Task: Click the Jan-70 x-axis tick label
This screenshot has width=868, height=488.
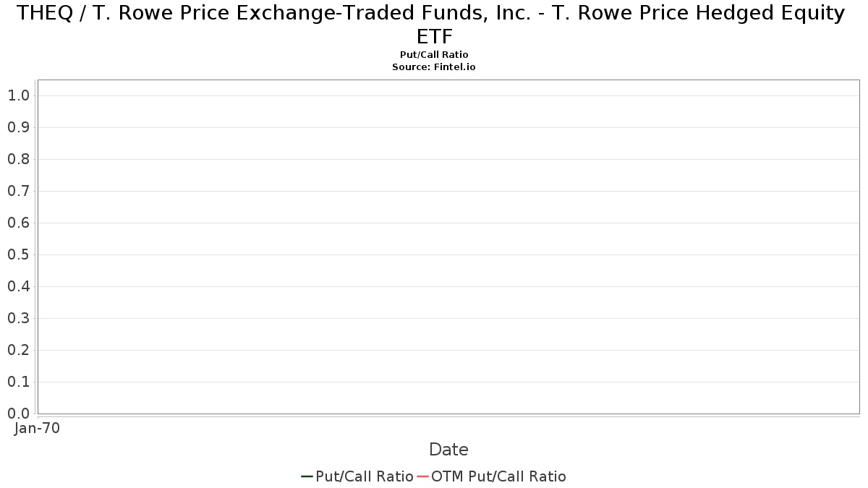Action: (x=37, y=428)
